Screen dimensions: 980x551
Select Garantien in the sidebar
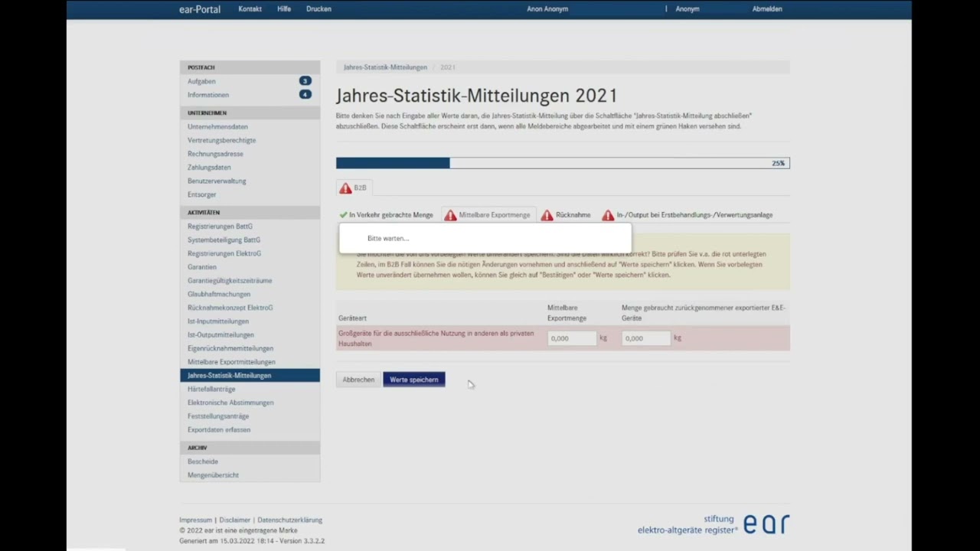(202, 267)
